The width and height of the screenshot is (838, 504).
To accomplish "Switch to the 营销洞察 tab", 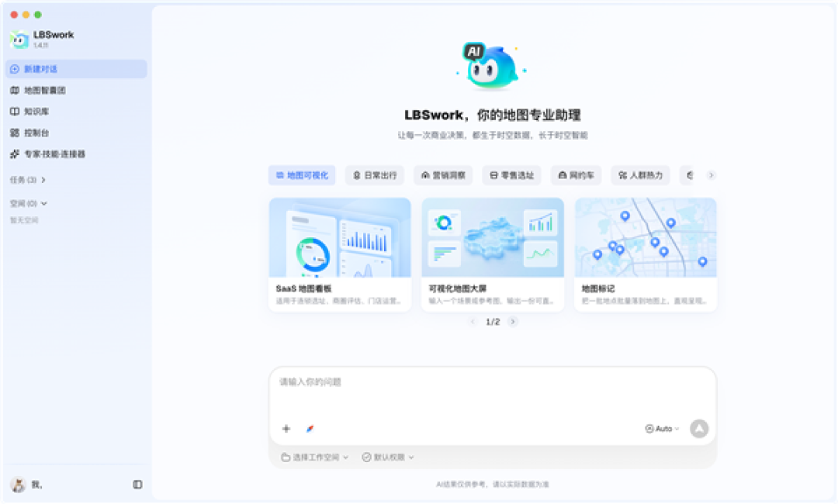I will (x=443, y=175).
